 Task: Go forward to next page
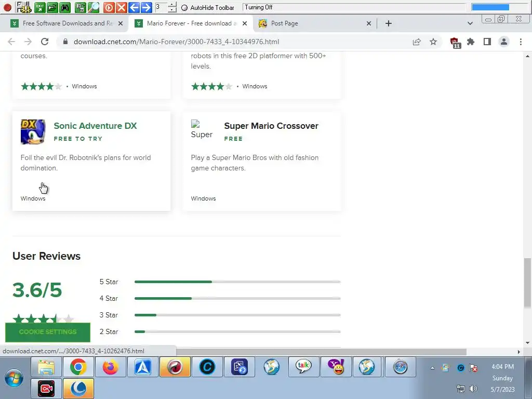[28, 42]
